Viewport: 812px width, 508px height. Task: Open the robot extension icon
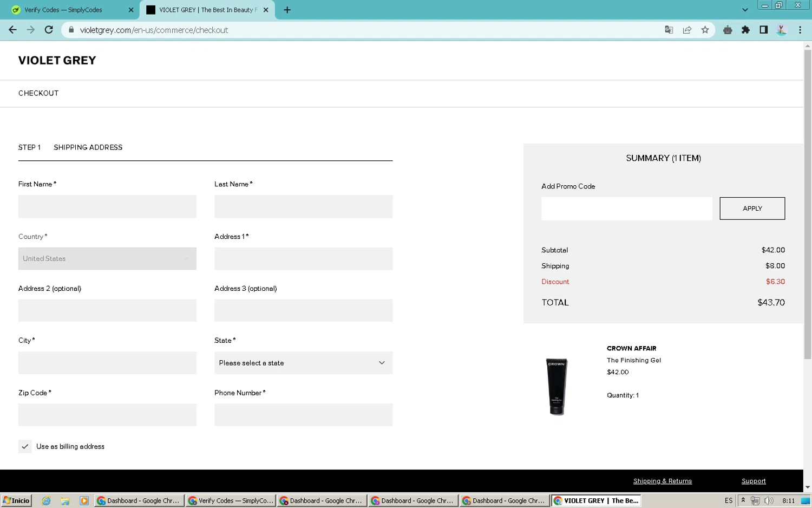pyautogui.click(x=728, y=30)
